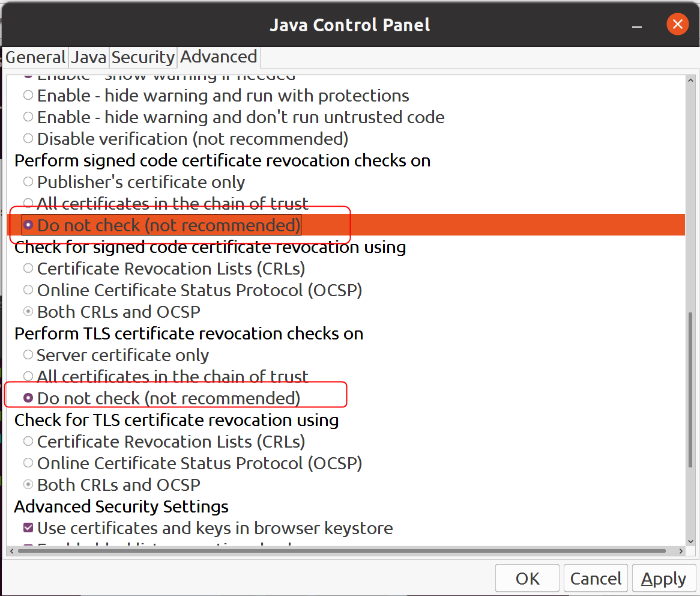Click 'Check for signed code certificate revocation using' heading
The height and width of the screenshot is (596, 700).
210,247
